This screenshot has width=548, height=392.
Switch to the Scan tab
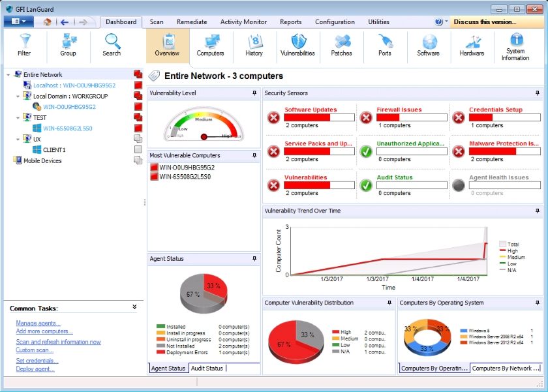click(x=157, y=22)
